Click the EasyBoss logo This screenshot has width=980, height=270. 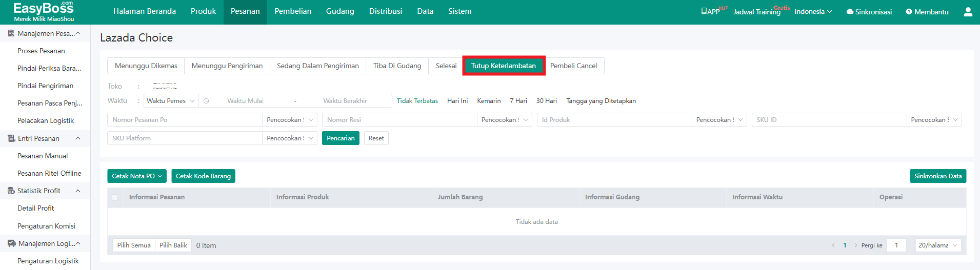[44, 11]
